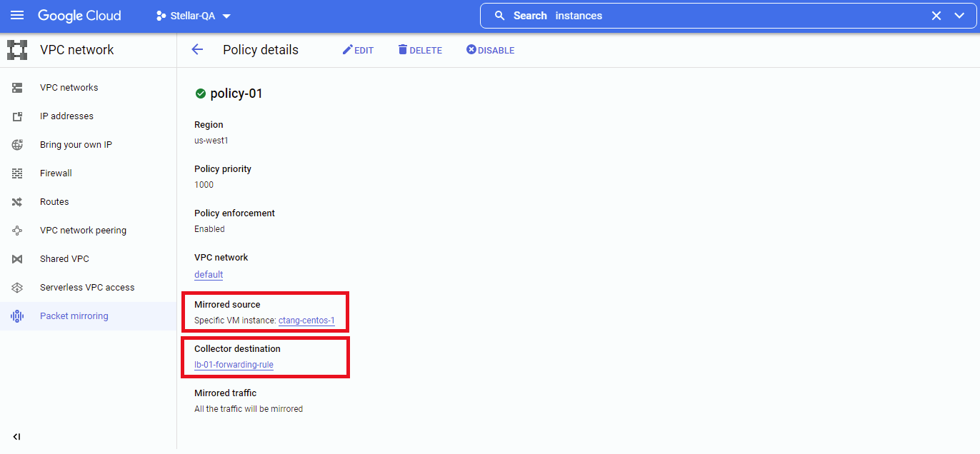Screen dimensions: 980x454
Task: Expand the search options chevron
Action: 959,16
